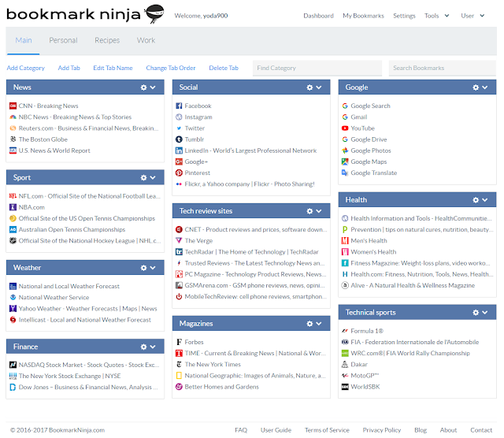
Task: Click the Edit Tab Name link
Action: click(x=113, y=68)
